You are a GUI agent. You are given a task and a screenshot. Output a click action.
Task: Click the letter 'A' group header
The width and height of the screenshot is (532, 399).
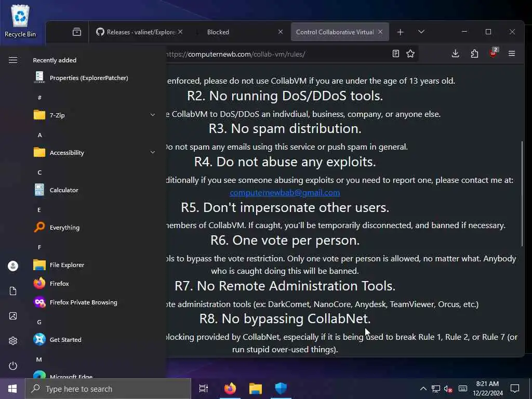[x=39, y=135]
